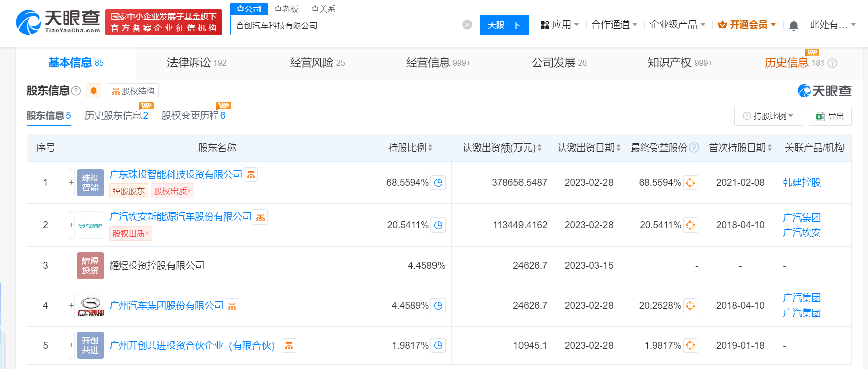Open the 应用 dropdown menu
The image size is (868, 369).
[x=560, y=25]
